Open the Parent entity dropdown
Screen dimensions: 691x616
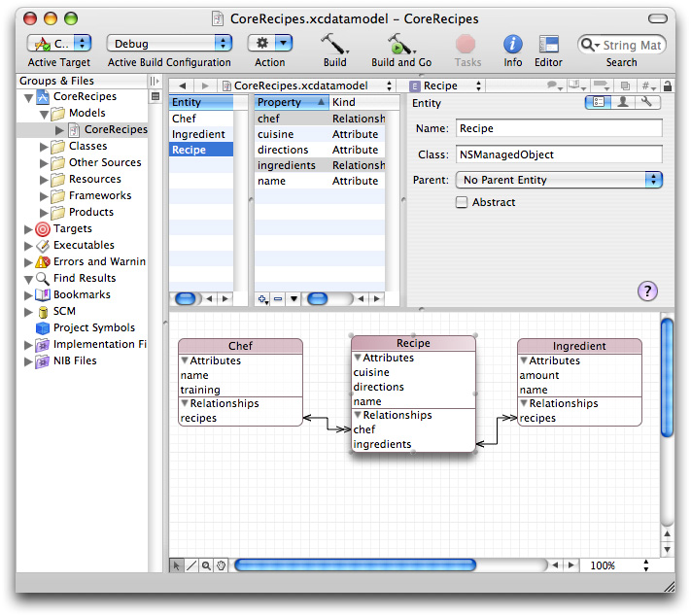point(559,180)
